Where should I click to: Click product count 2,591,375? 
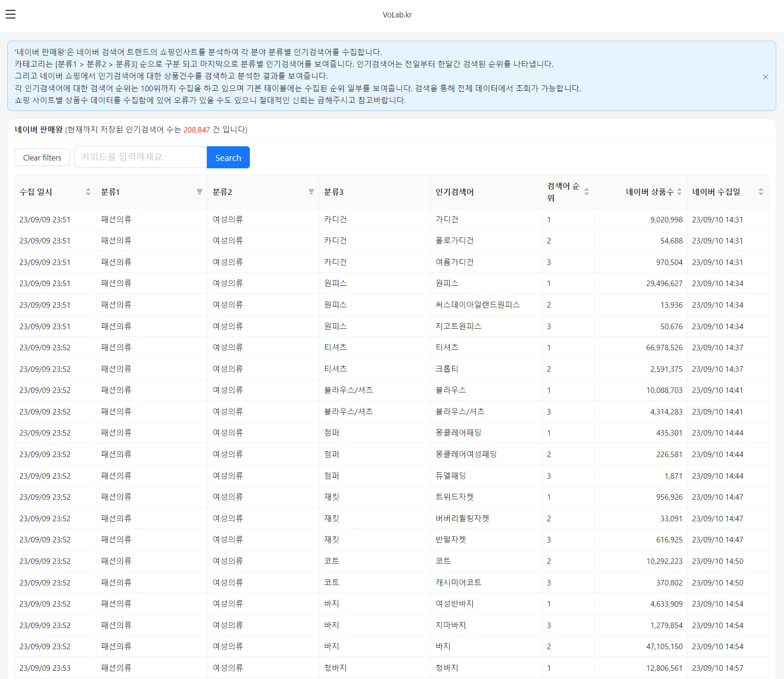tap(666, 369)
